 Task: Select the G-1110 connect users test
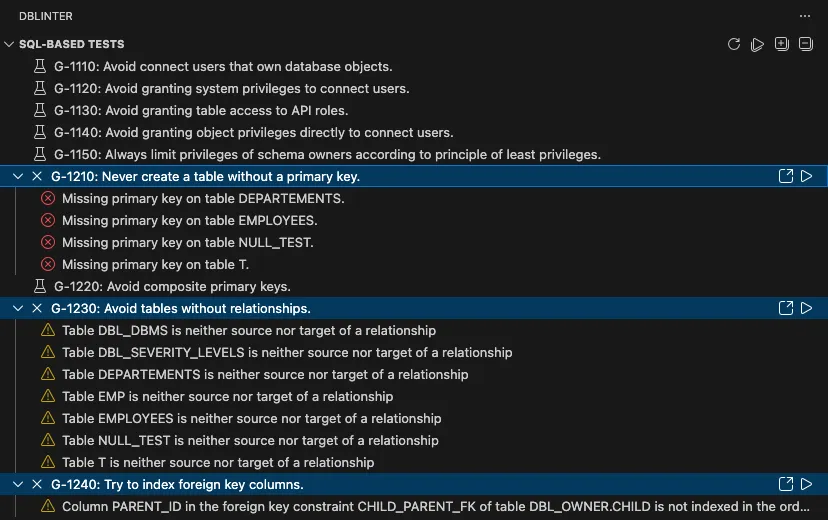[x=222, y=67]
